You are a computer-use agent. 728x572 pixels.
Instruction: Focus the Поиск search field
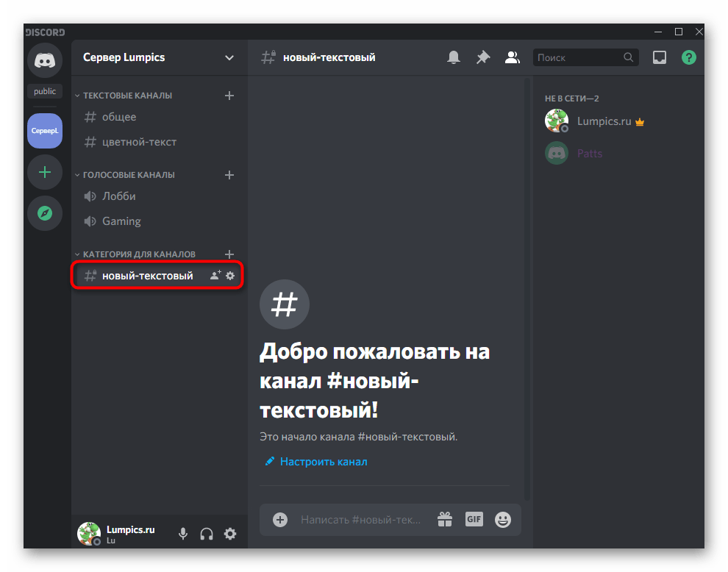586,57
